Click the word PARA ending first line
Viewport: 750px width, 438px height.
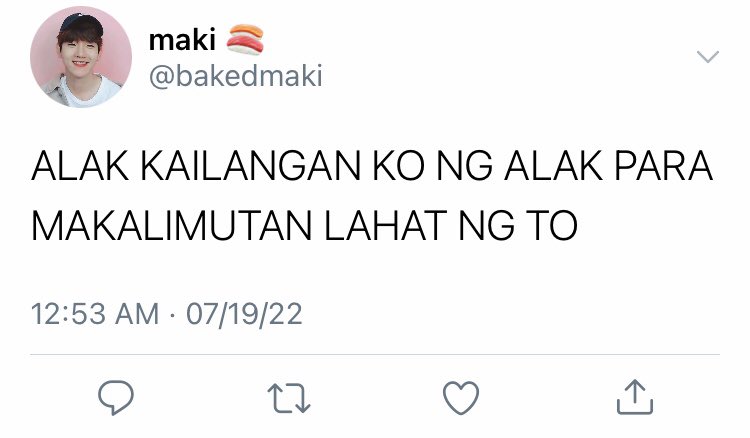pos(664,166)
